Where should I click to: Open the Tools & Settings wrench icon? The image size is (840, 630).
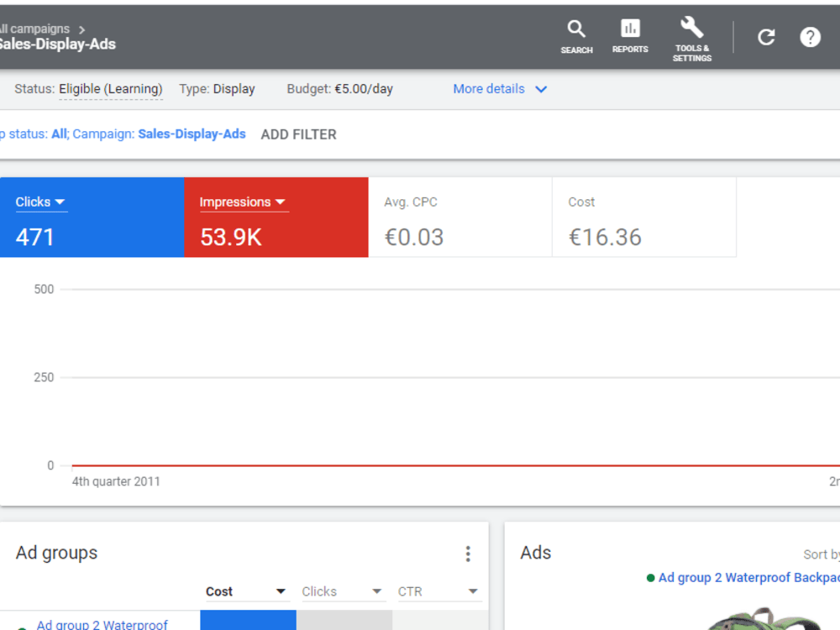pos(691,28)
